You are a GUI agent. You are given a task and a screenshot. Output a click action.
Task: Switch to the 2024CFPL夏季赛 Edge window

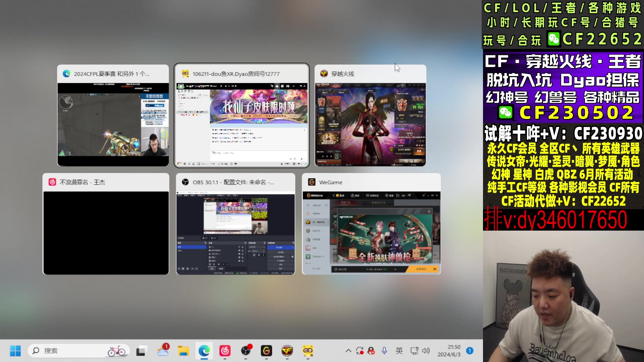[x=113, y=116]
